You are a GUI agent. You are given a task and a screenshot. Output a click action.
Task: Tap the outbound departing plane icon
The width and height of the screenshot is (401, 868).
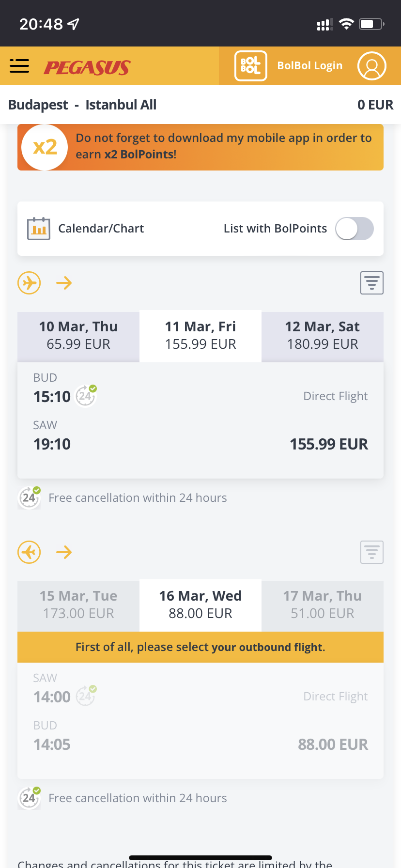[29, 283]
